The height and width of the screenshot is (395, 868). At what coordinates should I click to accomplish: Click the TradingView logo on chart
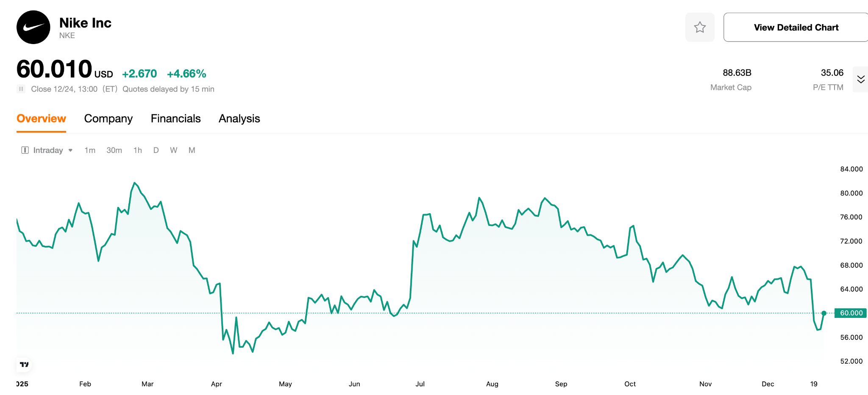coord(24,364)
